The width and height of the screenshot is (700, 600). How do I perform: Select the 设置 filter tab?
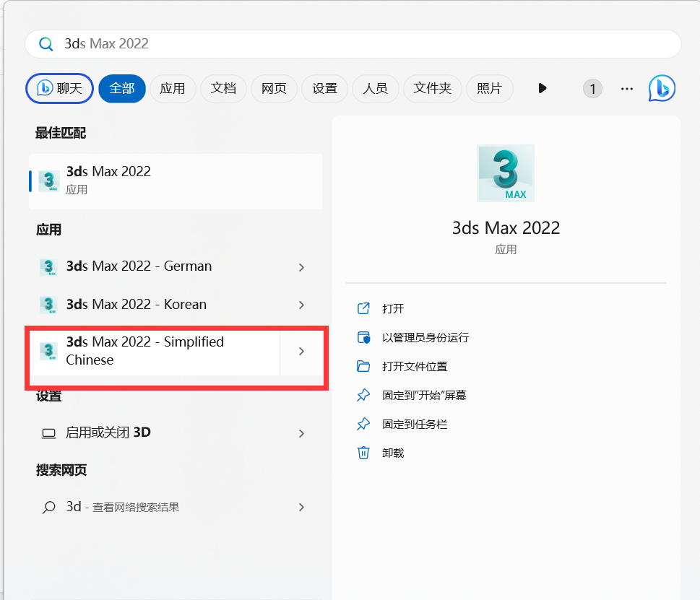coord(324,88)
